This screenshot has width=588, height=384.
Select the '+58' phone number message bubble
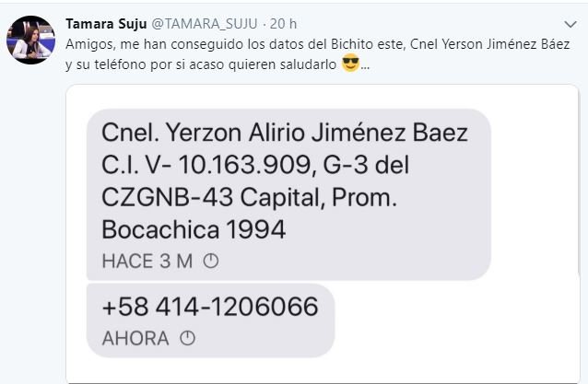[x=210, y=320]
